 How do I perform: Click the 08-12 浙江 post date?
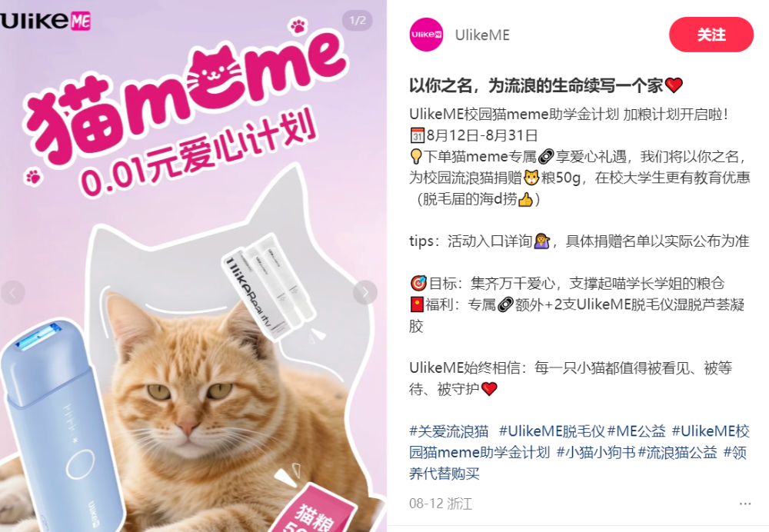click(441, 504)
